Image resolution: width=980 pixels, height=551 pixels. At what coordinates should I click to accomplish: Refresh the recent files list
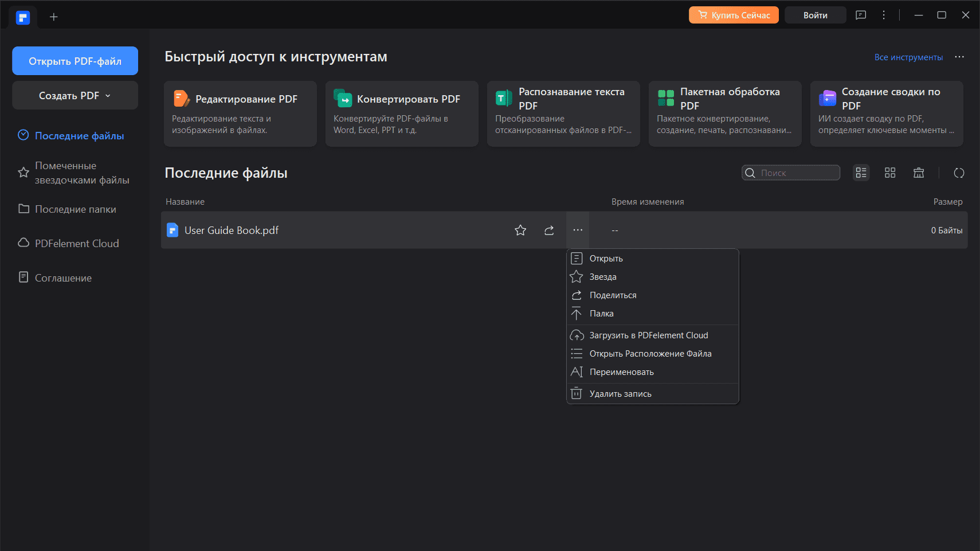click(x=959, y=173)
